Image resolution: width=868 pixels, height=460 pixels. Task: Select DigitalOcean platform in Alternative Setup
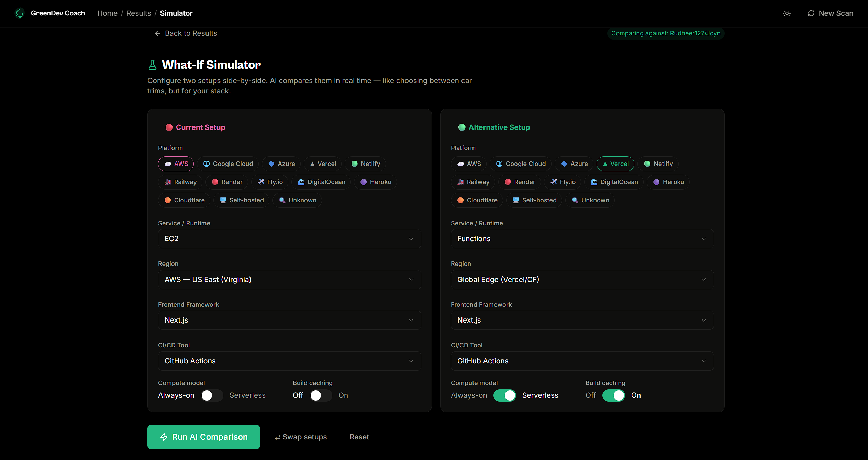coord(614,182)
